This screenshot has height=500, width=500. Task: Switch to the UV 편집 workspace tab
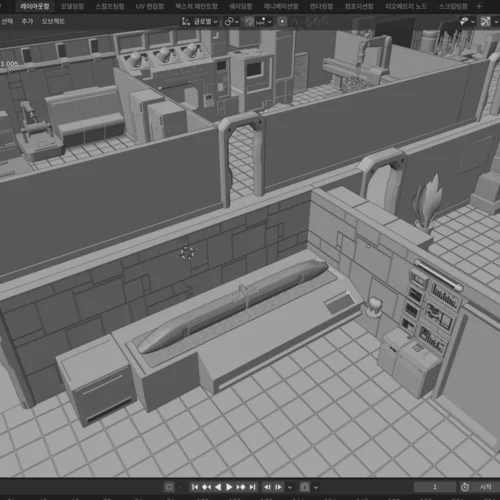[x=150, y=6]
